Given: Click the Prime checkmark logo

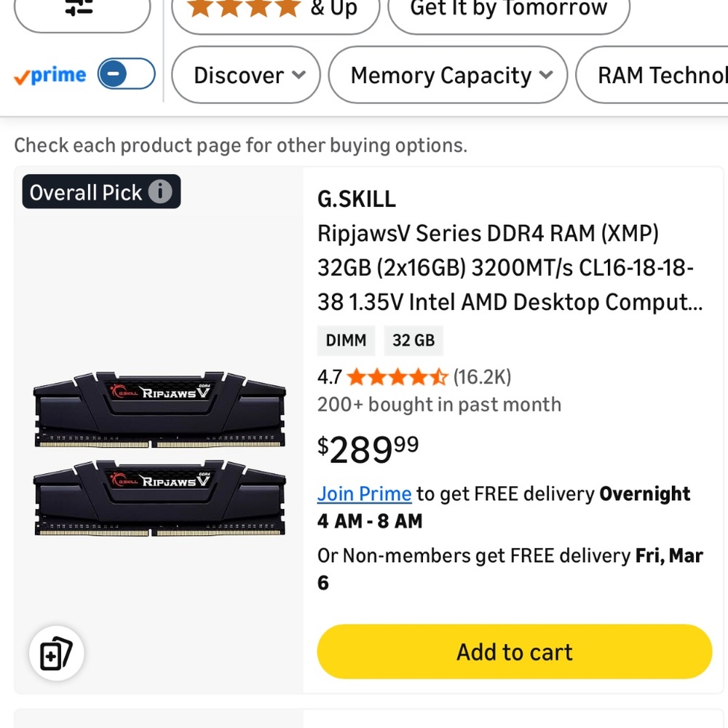Looking at the screenshot, I should click(20, 75).
